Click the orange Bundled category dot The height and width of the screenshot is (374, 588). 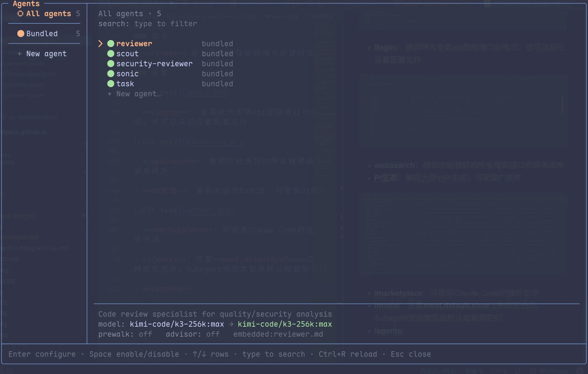21,34
